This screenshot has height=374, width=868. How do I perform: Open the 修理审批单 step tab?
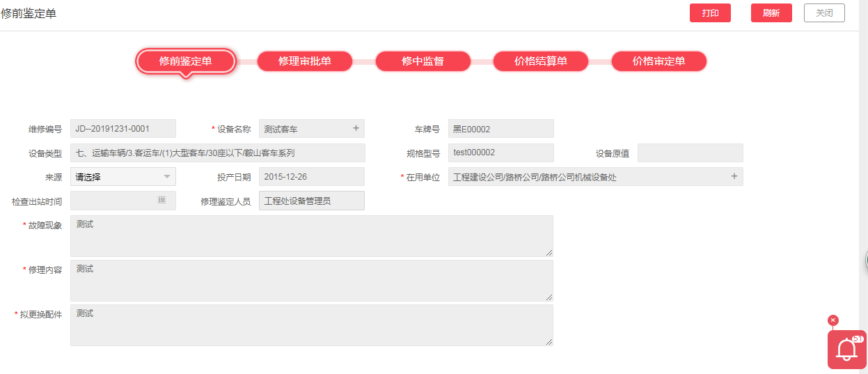click(304, 61)
